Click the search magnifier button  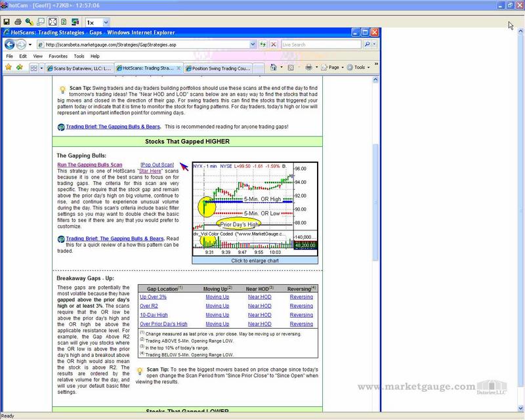367,45
